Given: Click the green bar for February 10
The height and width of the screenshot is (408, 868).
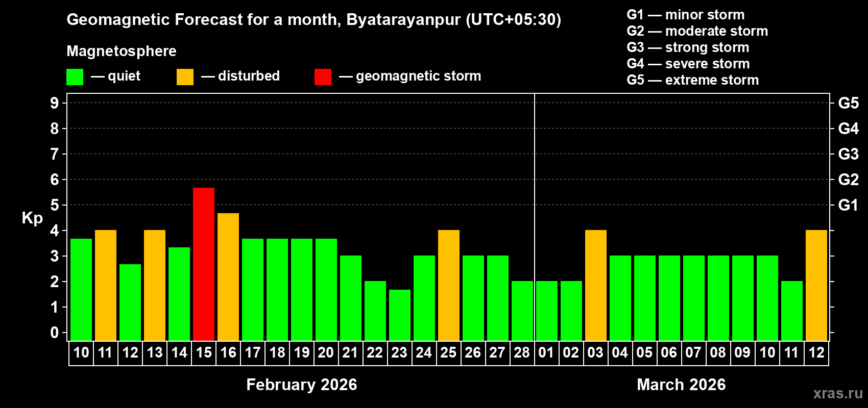Looking at the screenshot, I should (x=81, y=290).
